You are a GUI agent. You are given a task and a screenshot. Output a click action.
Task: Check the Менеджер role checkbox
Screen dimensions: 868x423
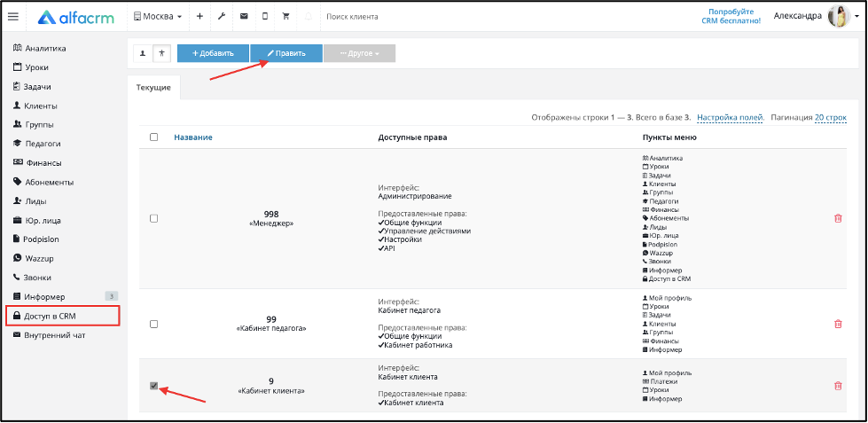click(x=154, y=219)
